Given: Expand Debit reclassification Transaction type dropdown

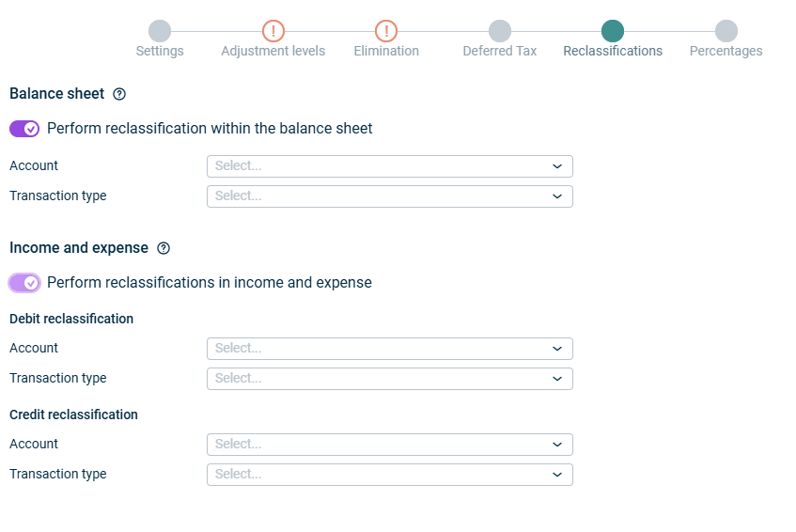Looking at the screenshot, I should 389,379.
